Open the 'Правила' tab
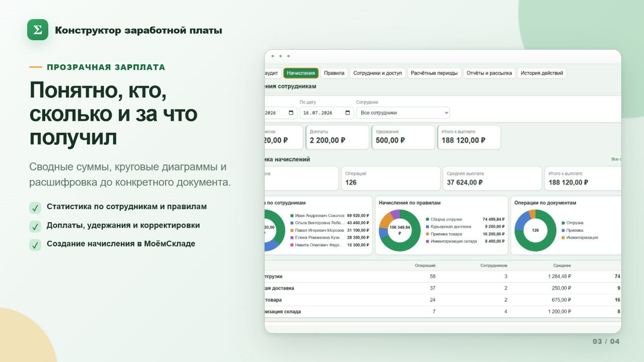644x362 pixels. coord(334,73)
